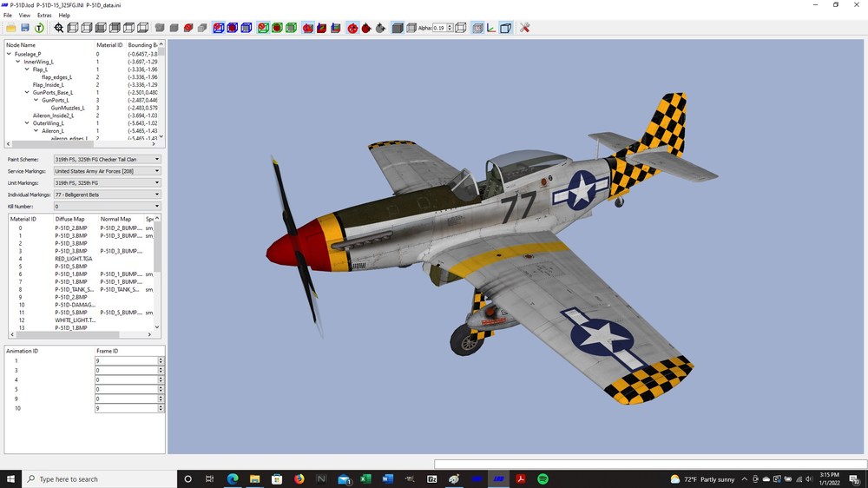This screenshot has height=488, width=868.
Task: Open the Help menu
Action: click(64, 15)
